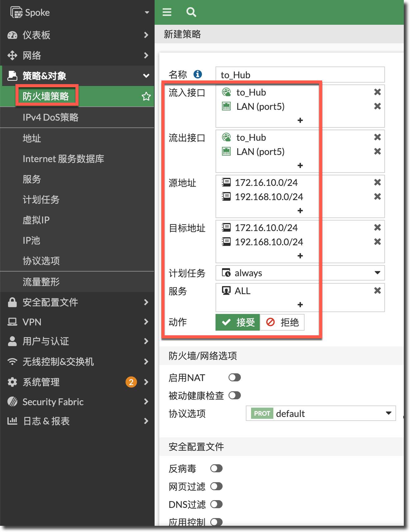Open IPv4 DoS策略 menu item

51,118
